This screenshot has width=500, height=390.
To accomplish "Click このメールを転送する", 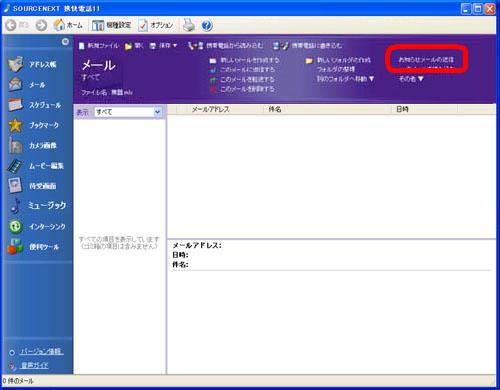I will pos(242,79).
